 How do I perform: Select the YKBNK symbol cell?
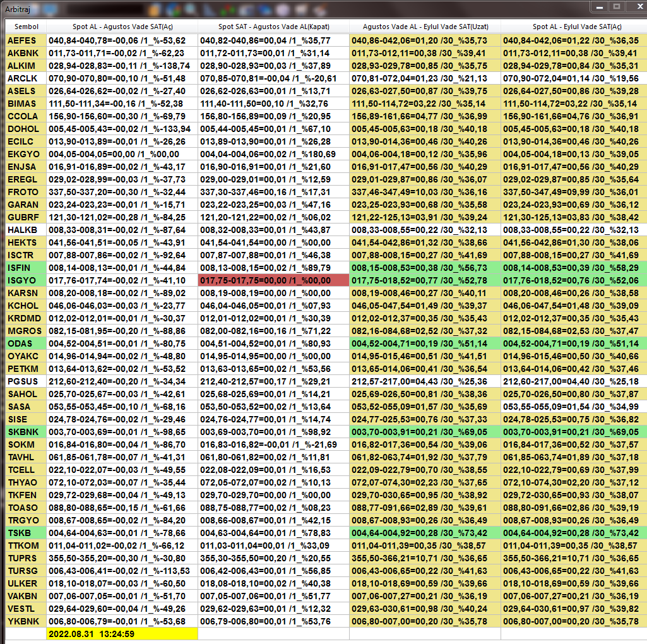tap(26, 622)
